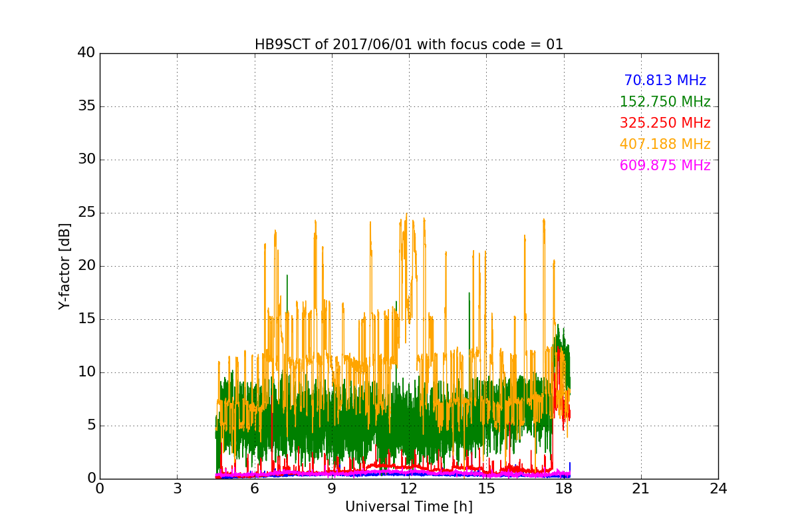Viewport: 798px width, 532px height.
Task: Select the '152.750 MHz' legend label
Action: point(665,102)
